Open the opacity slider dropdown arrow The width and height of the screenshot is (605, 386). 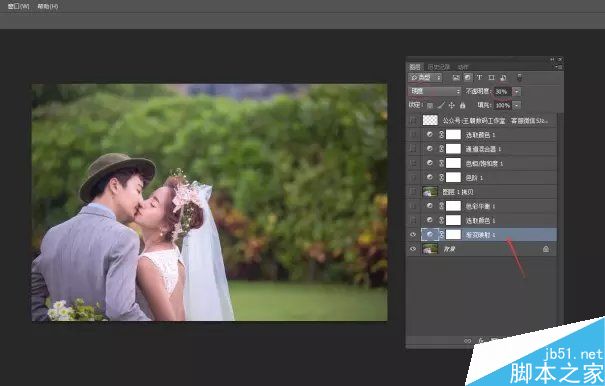[517, 91]
